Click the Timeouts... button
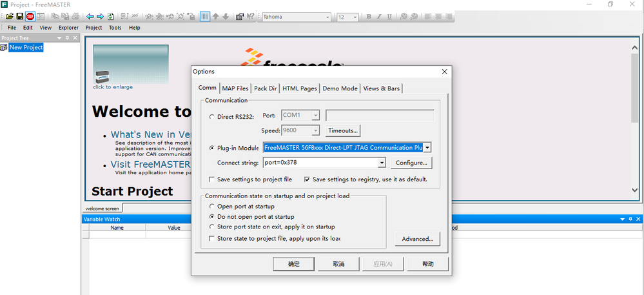This screenshot has height=295, width=644. point(343,130)
